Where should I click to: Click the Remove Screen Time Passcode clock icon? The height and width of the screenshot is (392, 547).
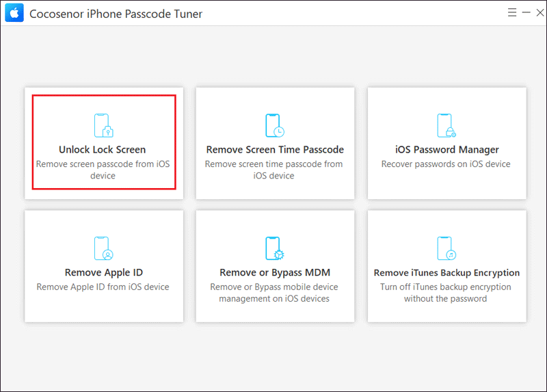[275, 125]
